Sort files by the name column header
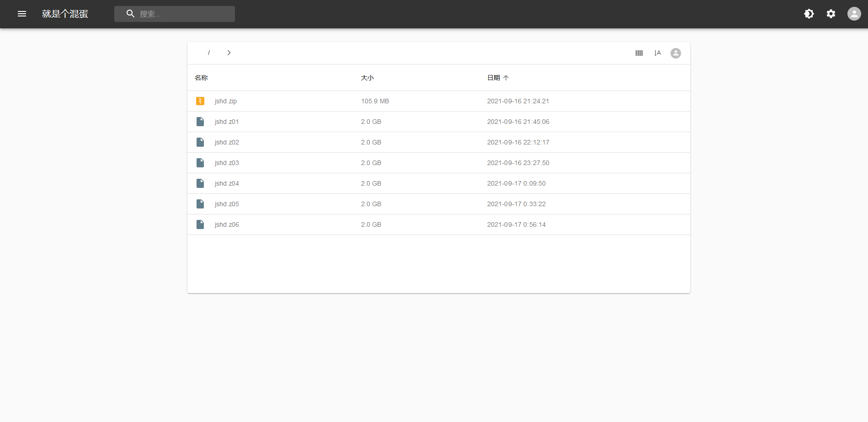 pyautogui.click(x=201, y=78)
